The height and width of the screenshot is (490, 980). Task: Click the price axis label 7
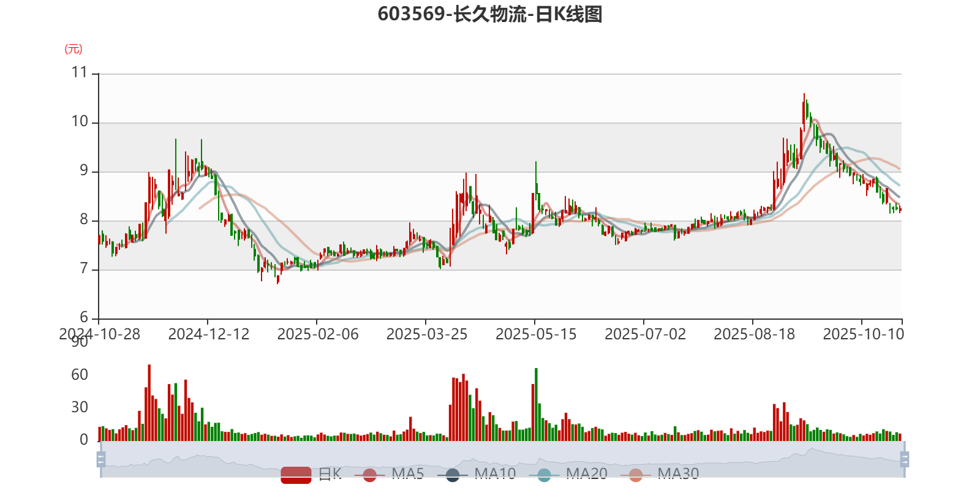pyautogui.click(x=84, y=268)
